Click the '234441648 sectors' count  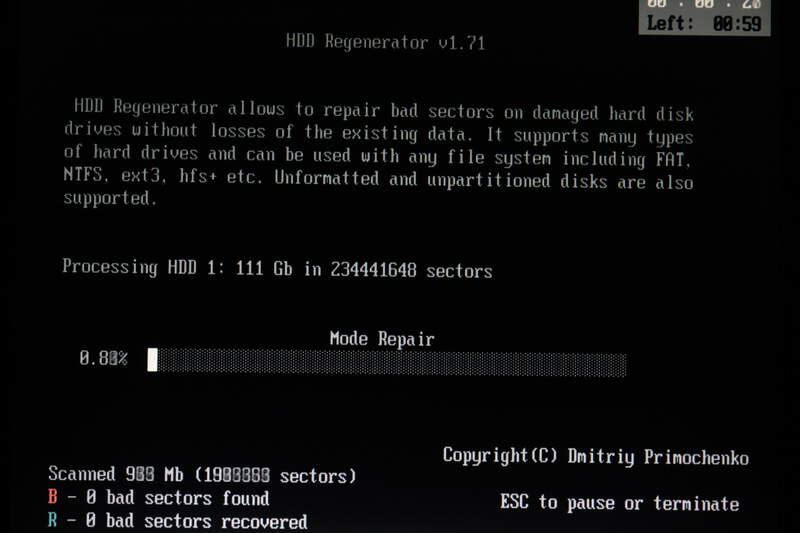pos(411,270)
